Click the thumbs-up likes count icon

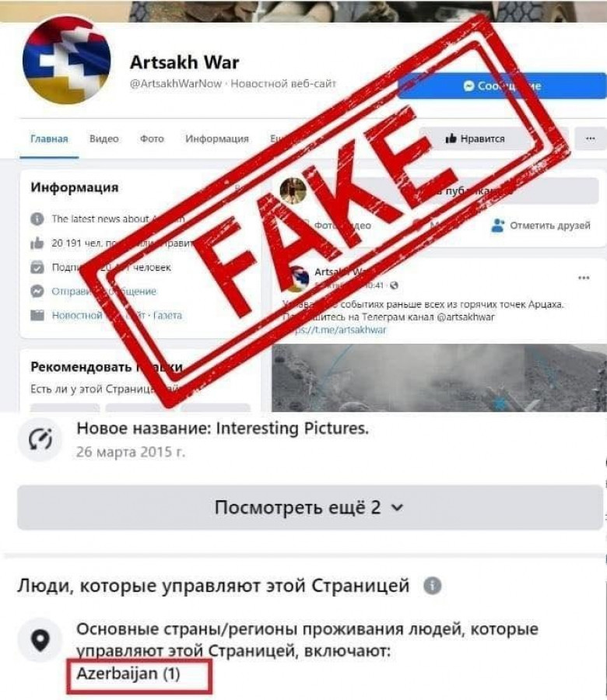point(37,243)
